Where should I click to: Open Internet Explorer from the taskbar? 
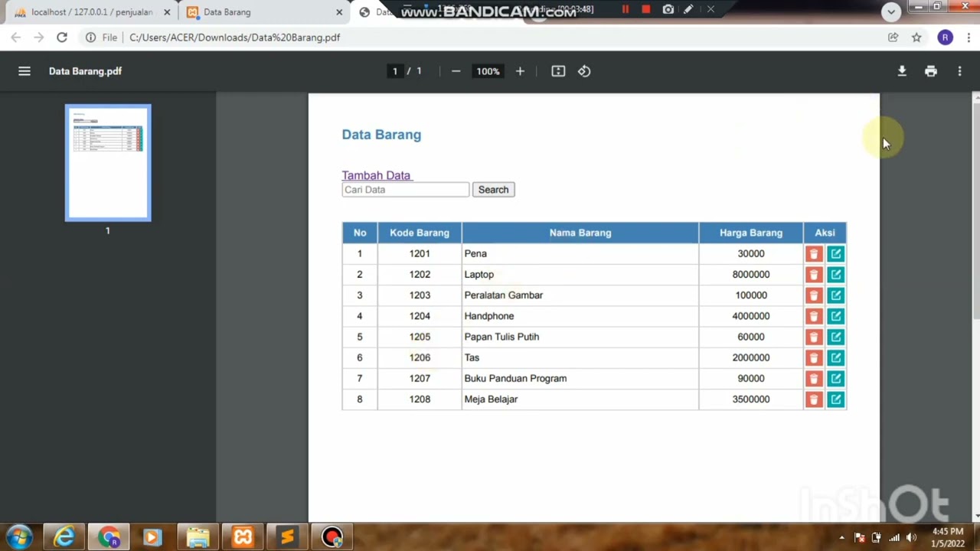coord(64,537)
